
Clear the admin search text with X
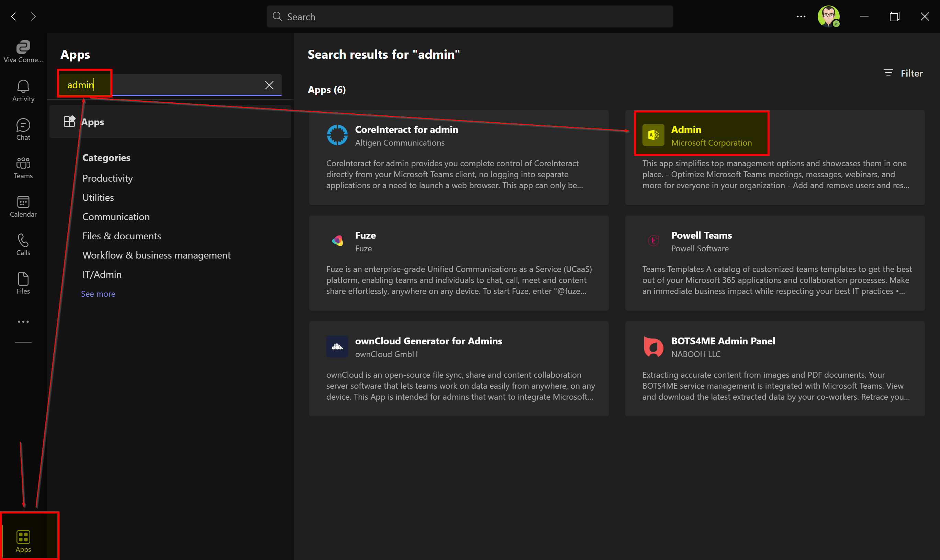269,85
